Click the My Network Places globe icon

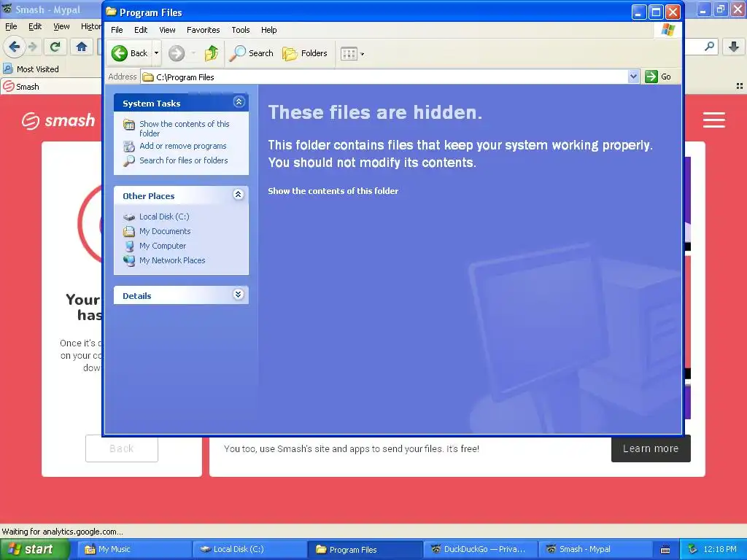pyautogui.click(x=129, y=261)
